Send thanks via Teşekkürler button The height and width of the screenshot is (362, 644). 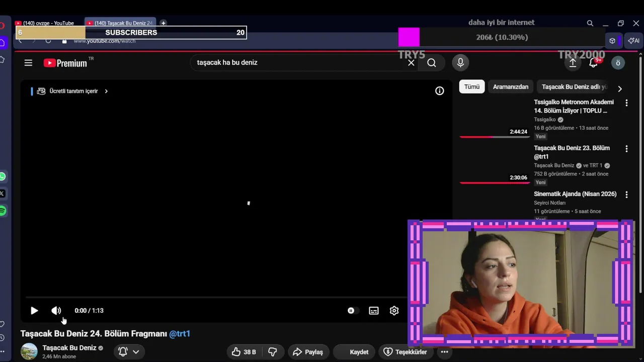(406, 352)
